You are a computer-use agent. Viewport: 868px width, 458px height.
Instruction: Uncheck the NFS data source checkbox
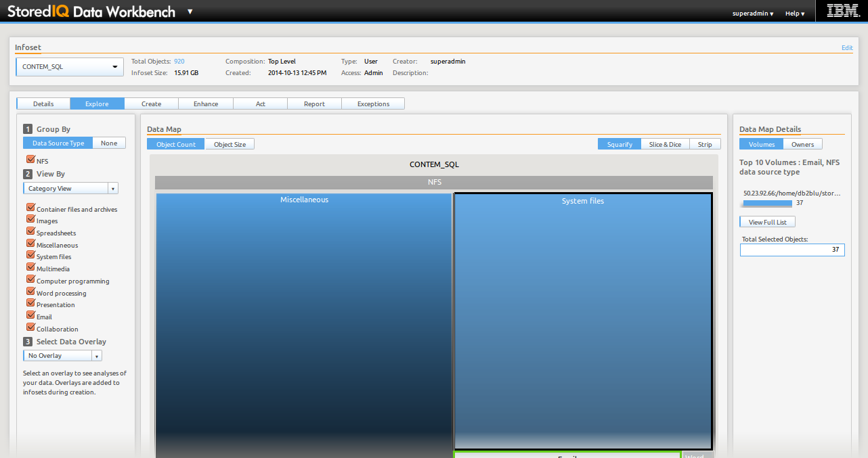30,160
